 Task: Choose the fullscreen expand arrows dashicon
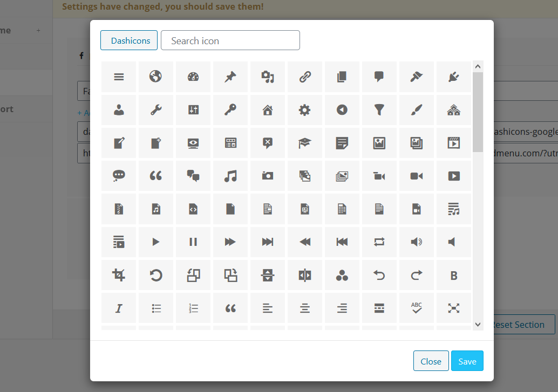454,308
